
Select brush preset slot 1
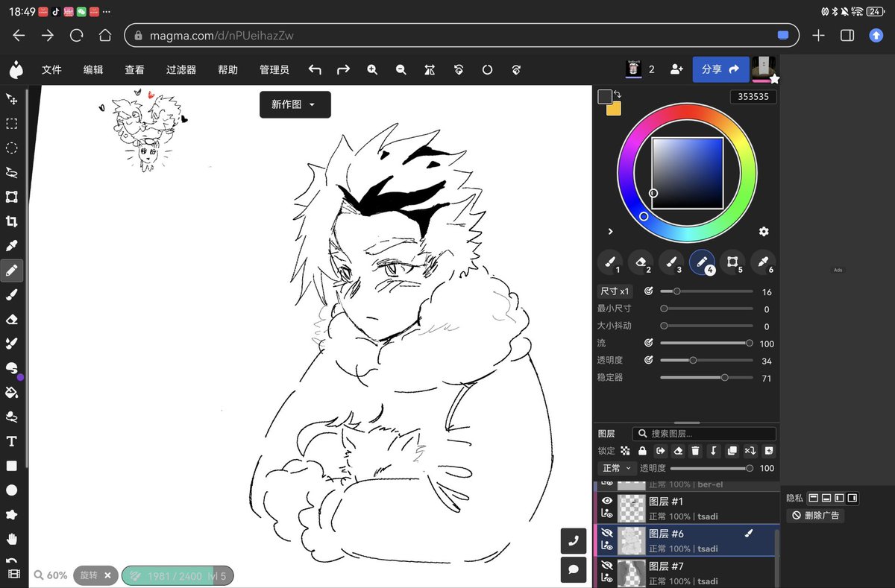pos(610,262)
